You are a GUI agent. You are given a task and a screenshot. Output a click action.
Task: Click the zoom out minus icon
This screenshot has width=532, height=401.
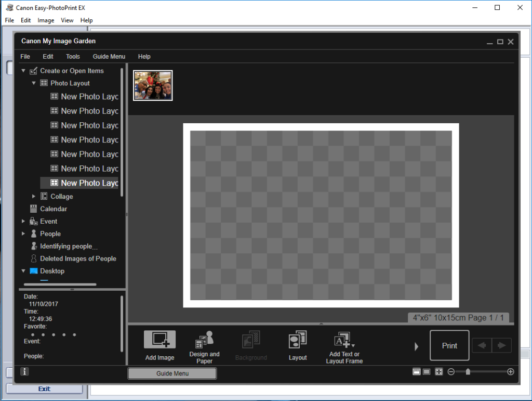(451, 372)
